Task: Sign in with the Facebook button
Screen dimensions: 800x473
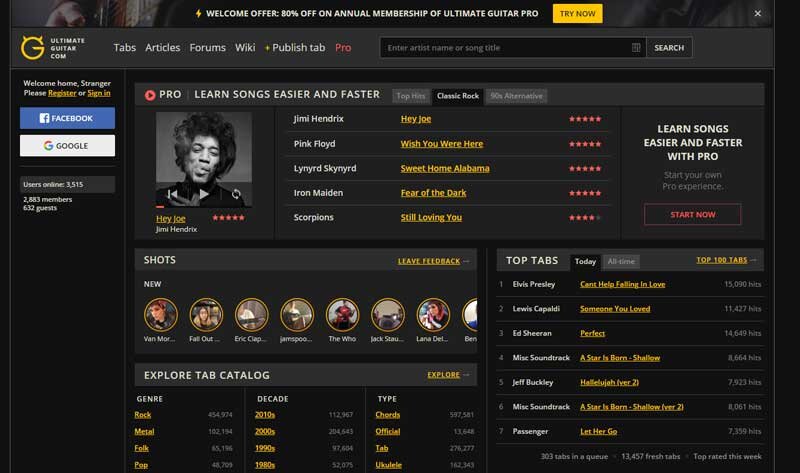Action: click(x=67, y=118)
